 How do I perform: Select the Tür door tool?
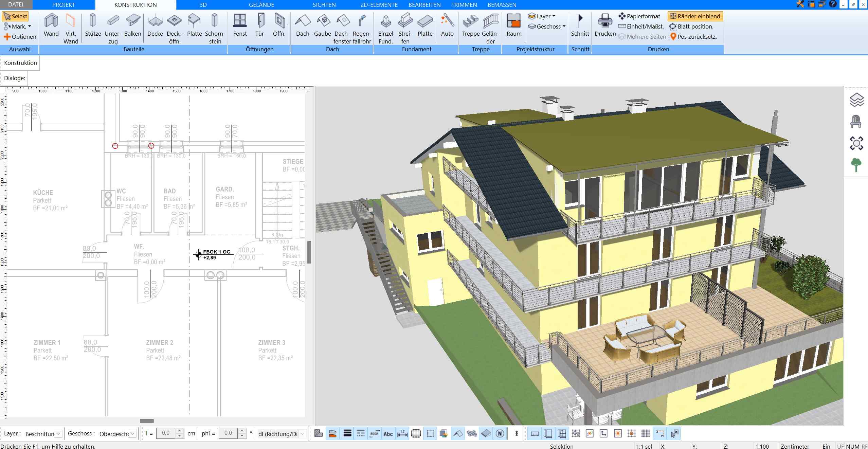(x=260, y=25)
